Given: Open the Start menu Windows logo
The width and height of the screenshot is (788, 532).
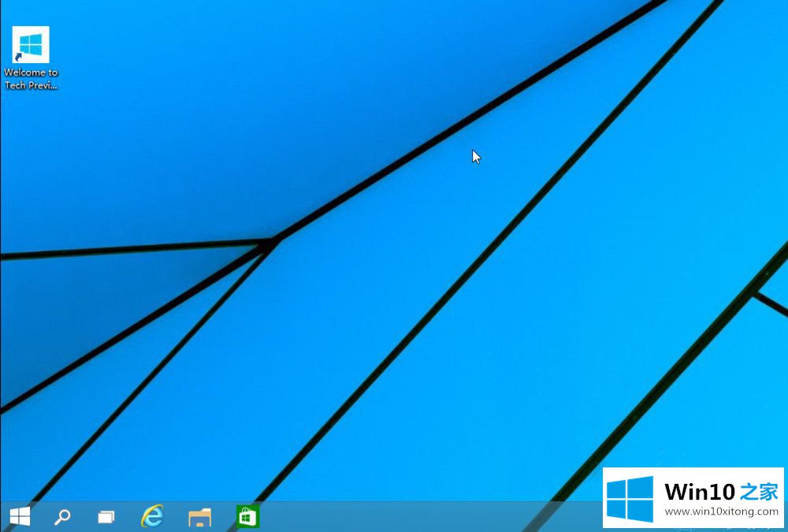Looking at the screenshot, I should pos(20,517).
